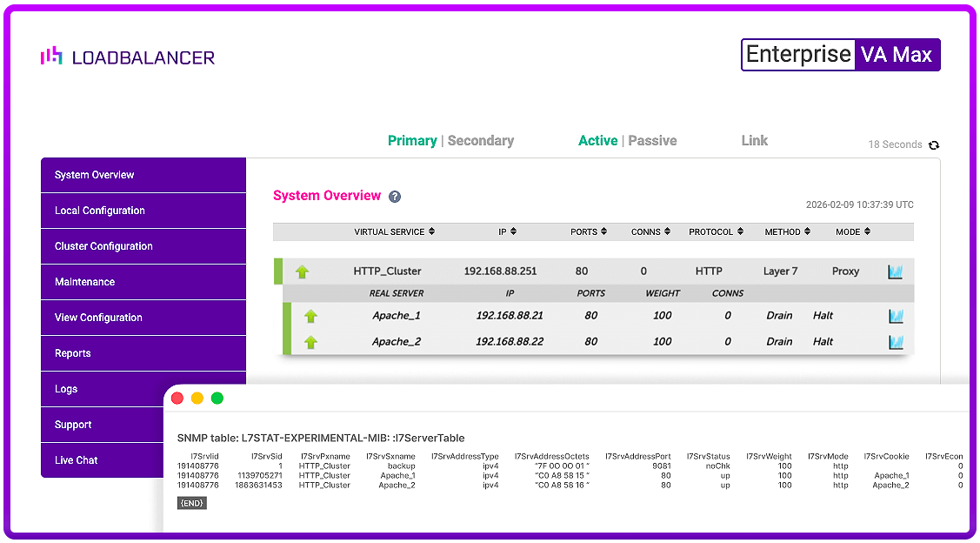Viewport: 980px width, 543px height.
Task: Sort the table by Conns column
Action: (x=650, y=232)
